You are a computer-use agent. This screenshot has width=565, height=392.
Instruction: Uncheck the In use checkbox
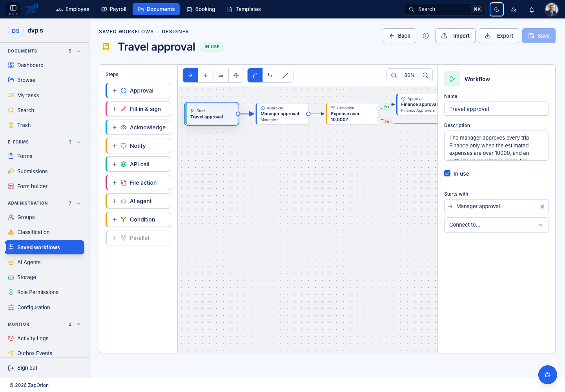(x=447, y=173)
